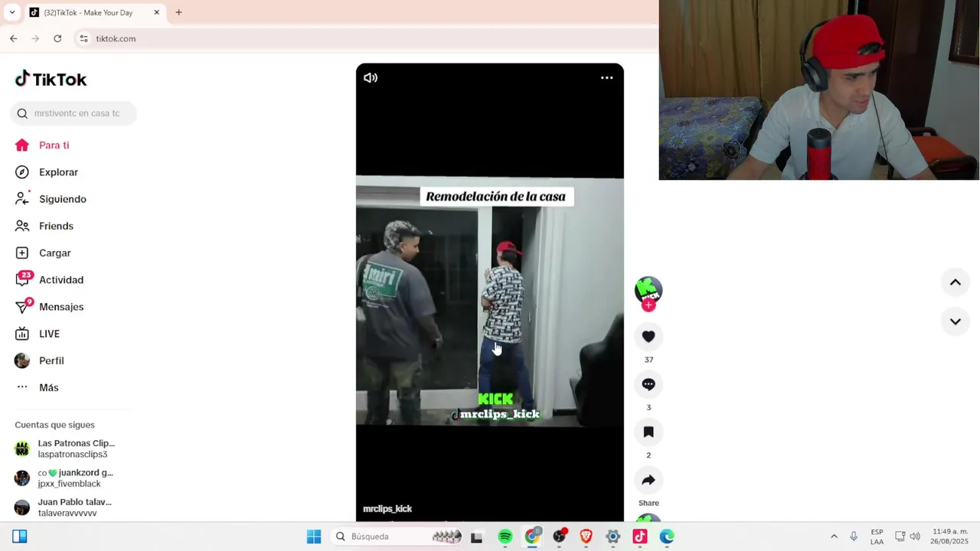Go to previous video with the up chevron
The height and width of the screenshot is (551, 980).
(x=955, y=282)
